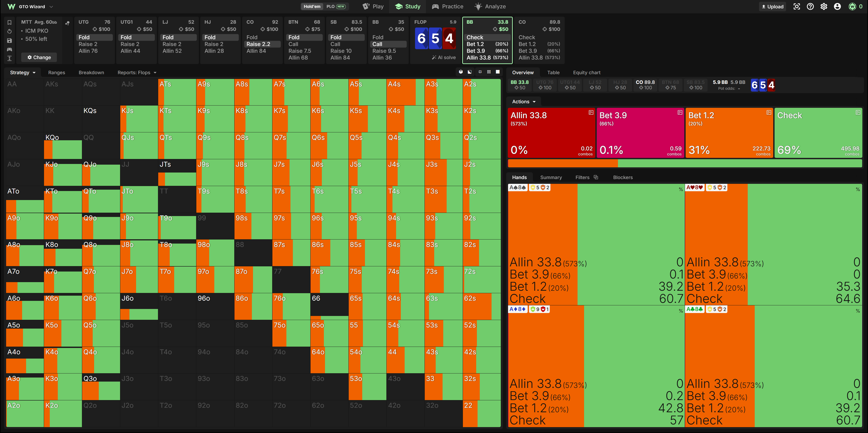Open the Reports: Flops dropdown
The image size is (868, 433).
coord(137,72)
